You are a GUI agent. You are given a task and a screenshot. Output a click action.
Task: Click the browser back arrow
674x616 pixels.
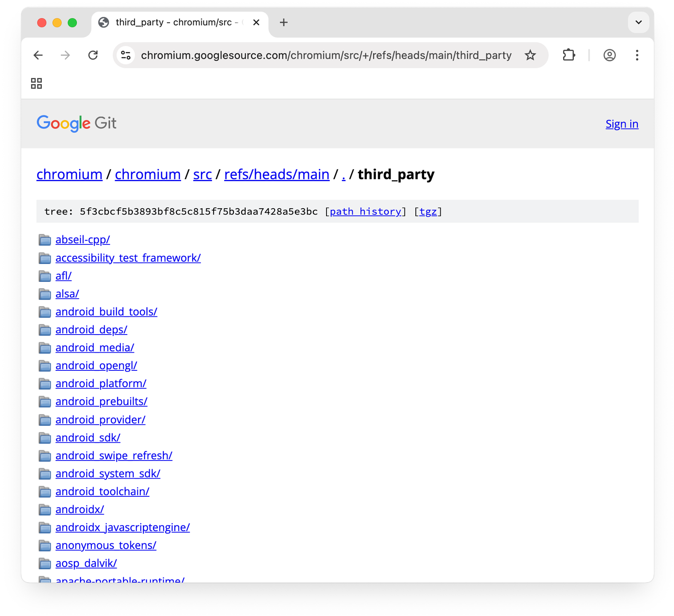[38, 55]
